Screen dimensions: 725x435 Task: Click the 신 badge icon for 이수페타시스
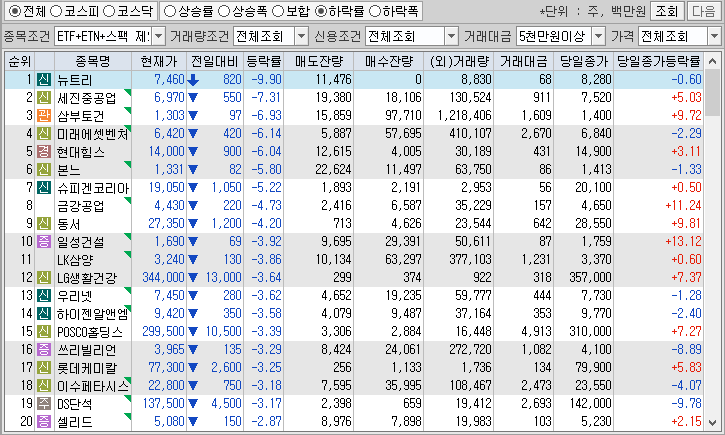(x=44, y=386)
